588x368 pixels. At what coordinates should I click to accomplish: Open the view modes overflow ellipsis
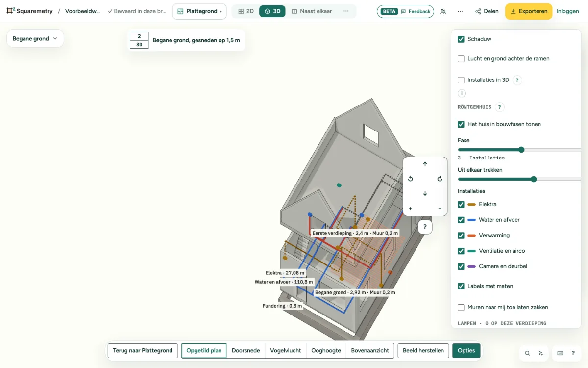pyautogui.click(x=346, y=11)
